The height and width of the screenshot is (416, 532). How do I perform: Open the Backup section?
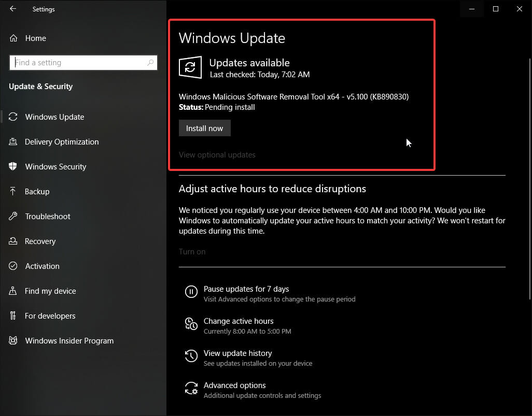[x=37, y=192]
